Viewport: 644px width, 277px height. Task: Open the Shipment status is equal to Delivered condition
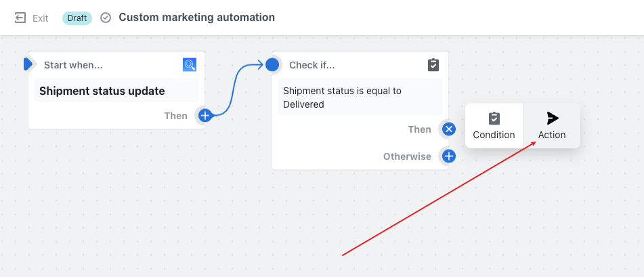tap(360, 98)
